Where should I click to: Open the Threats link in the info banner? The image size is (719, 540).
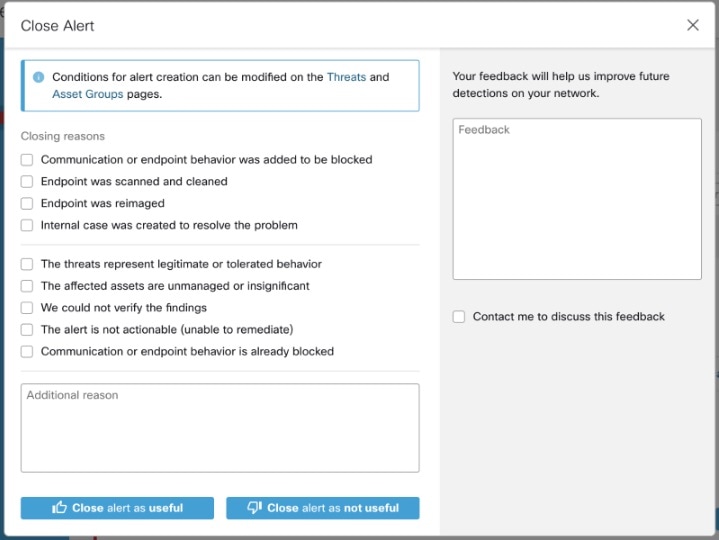pos(346,77)
